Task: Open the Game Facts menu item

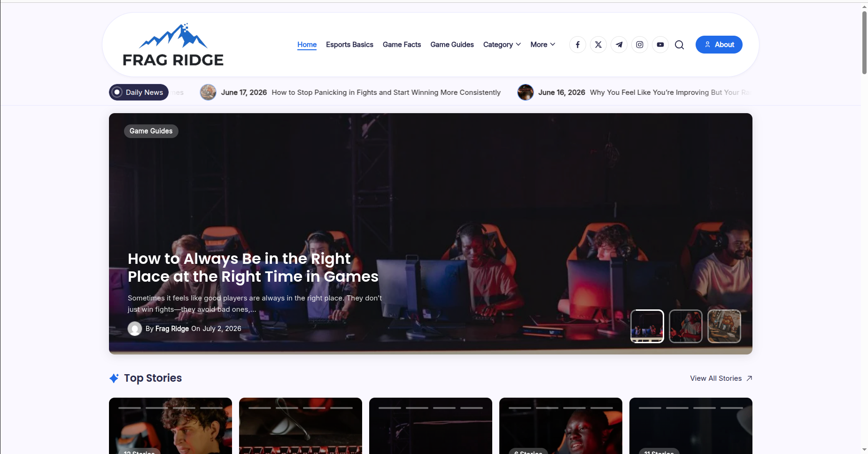Action: 402,45
